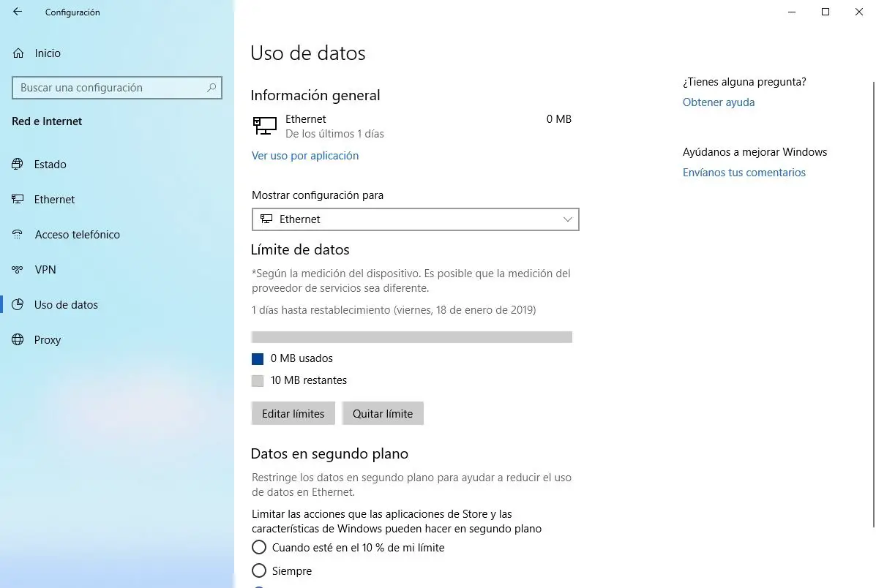Click the Límite de datos heading
The width and height of the screenshot is (876, 588).
point(300,249)
